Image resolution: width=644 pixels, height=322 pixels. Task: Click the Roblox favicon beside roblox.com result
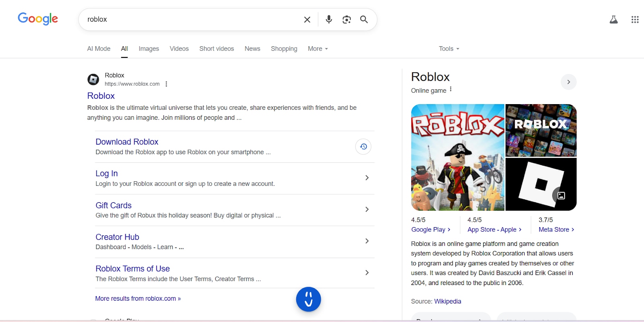93,80
